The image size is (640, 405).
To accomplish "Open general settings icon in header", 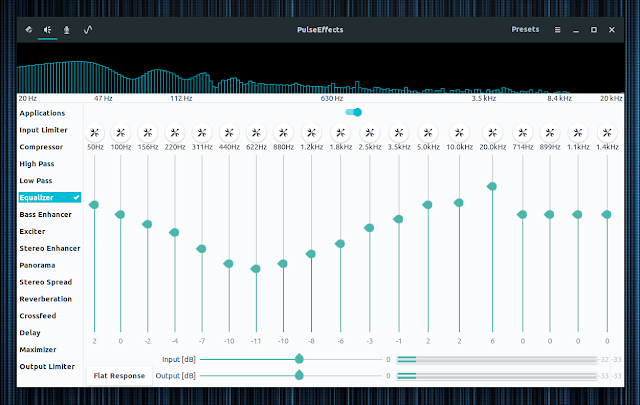I will 29,29.
